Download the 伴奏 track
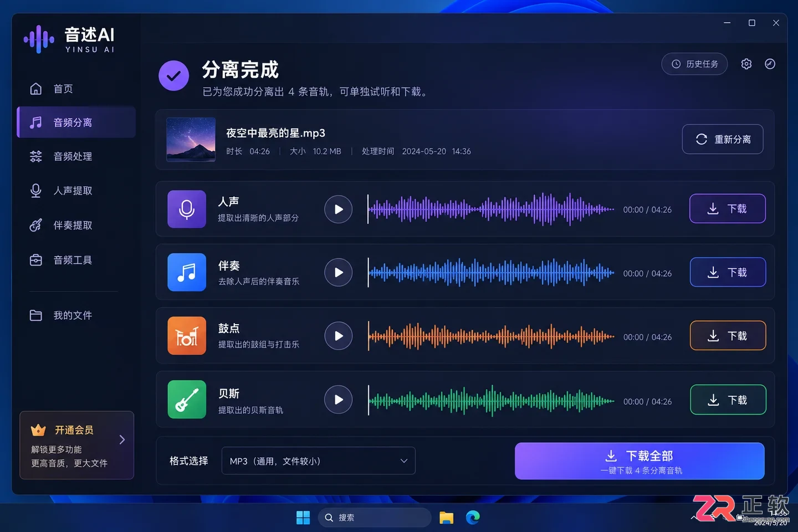798x532 pixels. 728,272
